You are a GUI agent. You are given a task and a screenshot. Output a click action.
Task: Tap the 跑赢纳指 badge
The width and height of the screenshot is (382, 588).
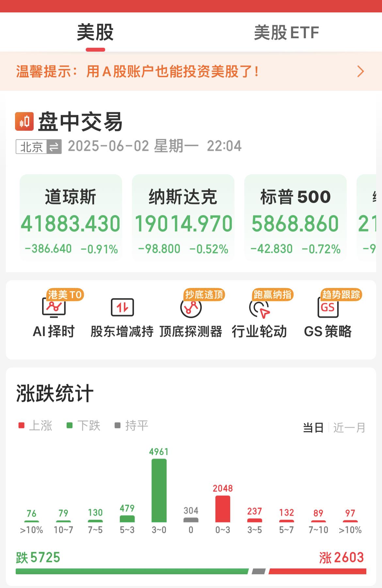[x=273, y=295]
